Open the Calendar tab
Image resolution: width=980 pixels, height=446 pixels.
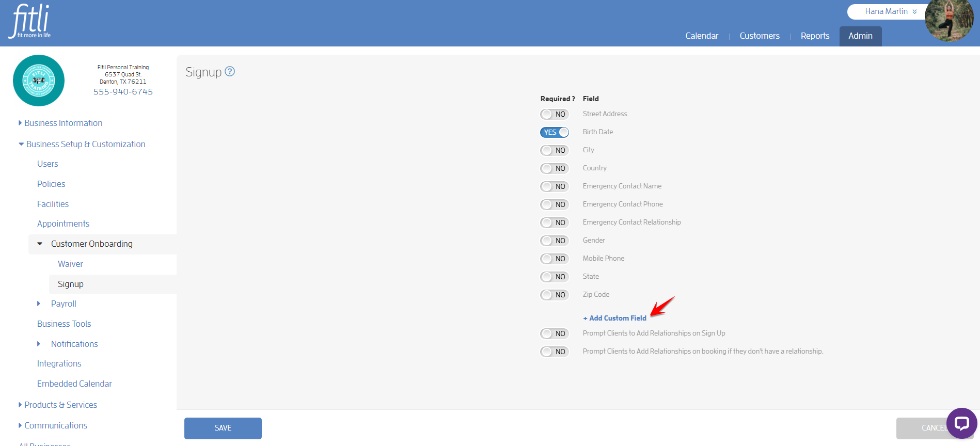(702, 36)
